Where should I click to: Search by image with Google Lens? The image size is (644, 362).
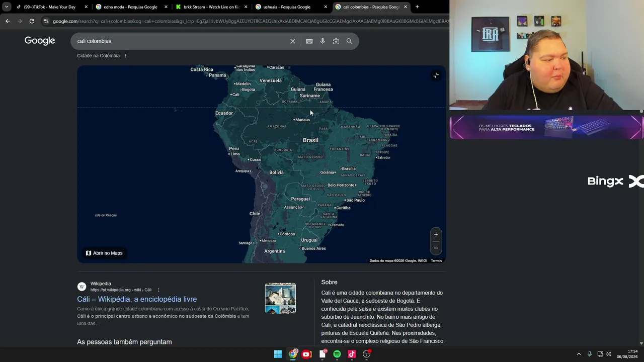click(336, 41)
